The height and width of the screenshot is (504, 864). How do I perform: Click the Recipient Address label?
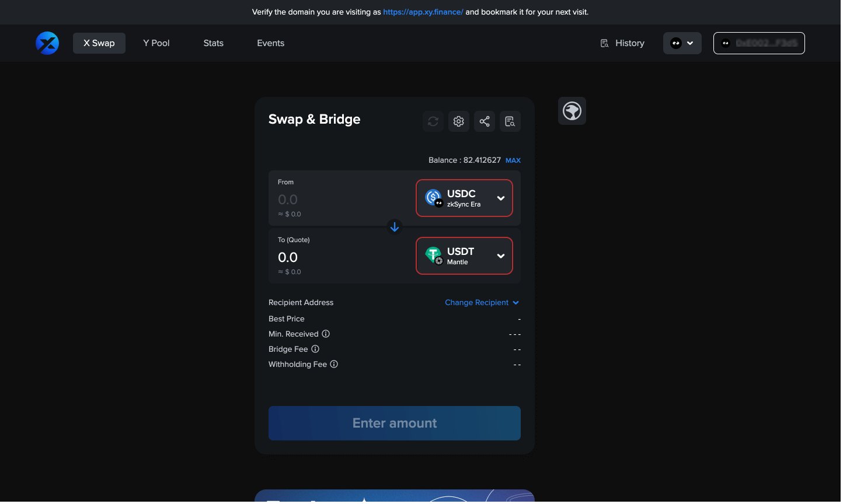301,303
